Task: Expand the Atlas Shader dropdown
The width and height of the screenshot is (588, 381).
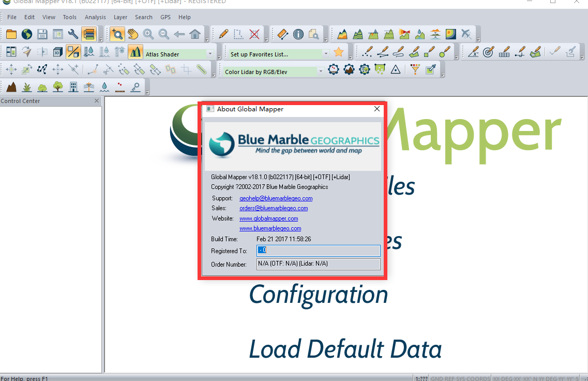Action: click(210, 54)
